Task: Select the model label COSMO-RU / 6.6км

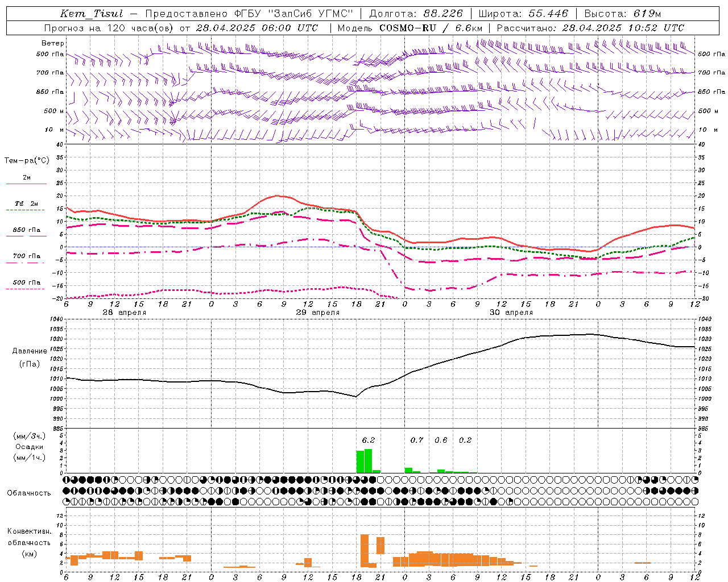Action: click(x=431, y=28)
